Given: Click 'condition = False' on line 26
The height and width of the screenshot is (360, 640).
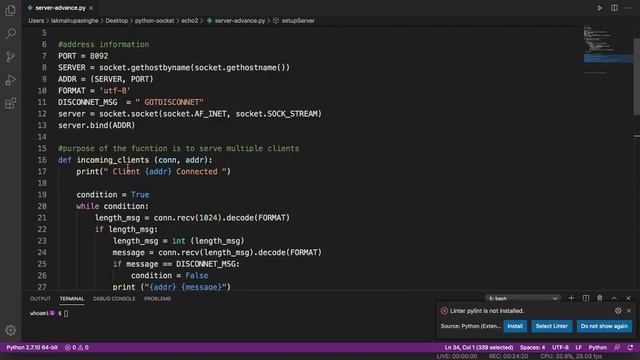Looking at the screenshot, I should pyautogui.click(x=169, y=276).
